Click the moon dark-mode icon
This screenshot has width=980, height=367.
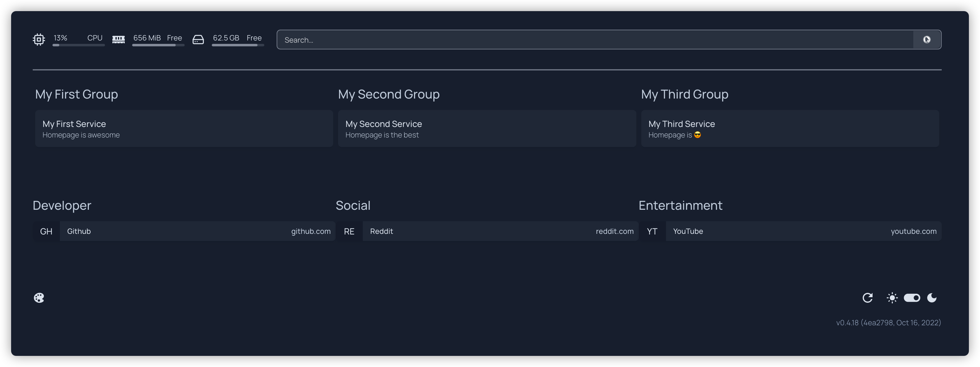(x=932, y=298)
